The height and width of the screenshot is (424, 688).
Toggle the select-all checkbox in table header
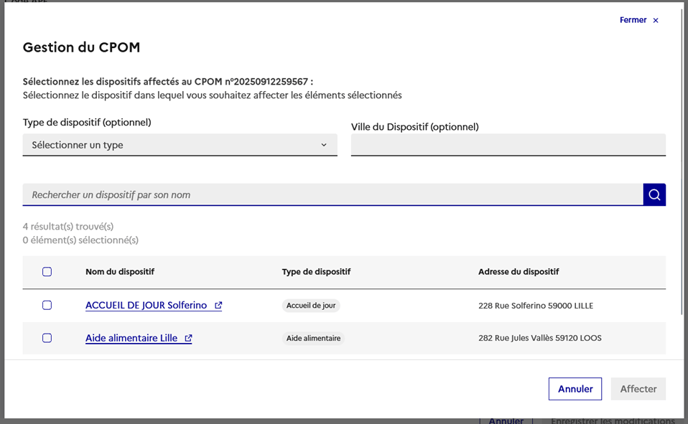(x=47, y=272)
